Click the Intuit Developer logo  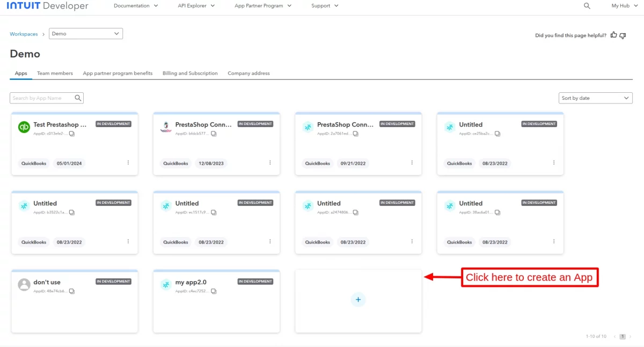pos(47,6)
